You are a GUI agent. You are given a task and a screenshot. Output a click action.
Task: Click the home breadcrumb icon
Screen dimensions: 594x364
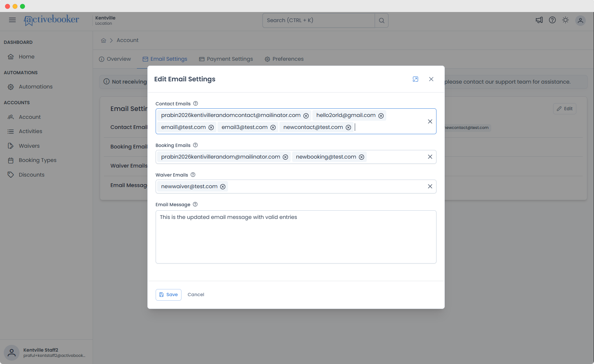[103, 40]
